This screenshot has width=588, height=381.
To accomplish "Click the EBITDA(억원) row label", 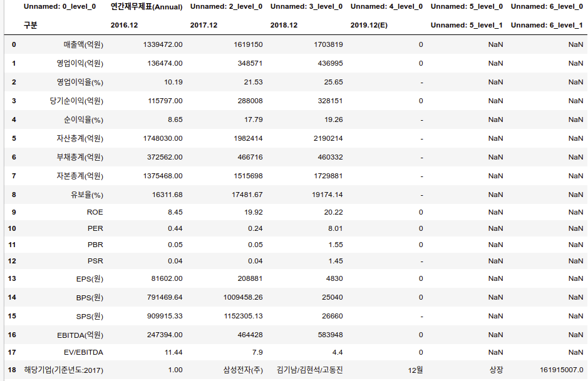I will [80, 335].
